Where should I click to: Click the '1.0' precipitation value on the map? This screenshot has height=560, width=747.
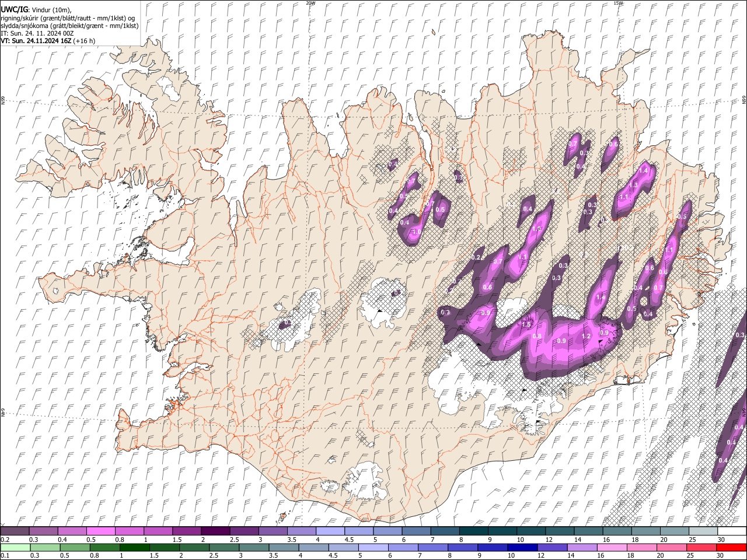click(417, 232)
